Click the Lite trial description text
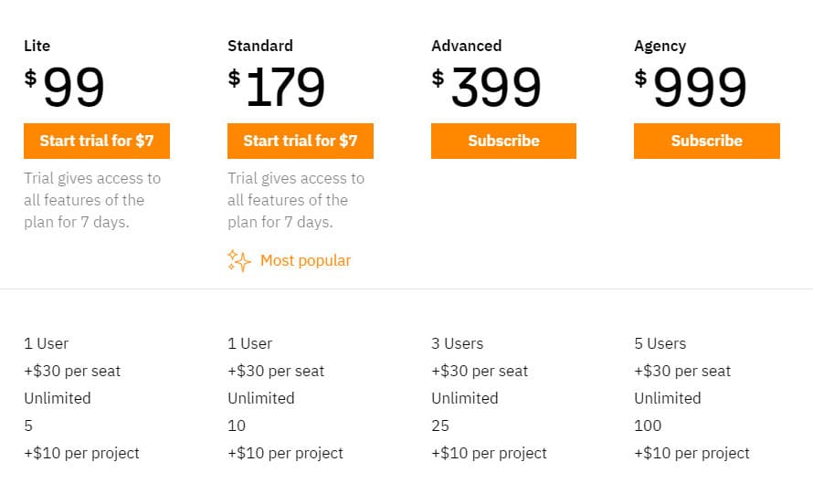The height and width of the screenshot is (504, 813). tap(92, 200)
